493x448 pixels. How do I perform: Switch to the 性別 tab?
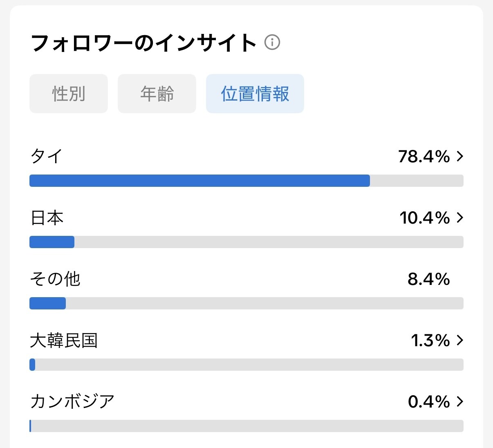69,94
